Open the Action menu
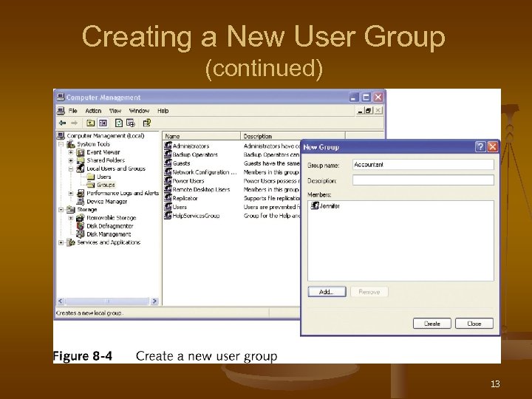Screen dimensions: 532x399 [x=93, y=111]
